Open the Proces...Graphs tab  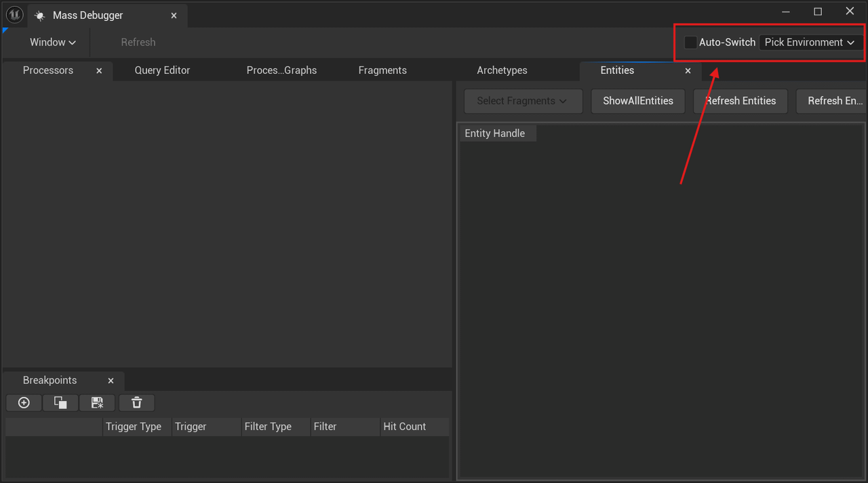click(281, 71)
